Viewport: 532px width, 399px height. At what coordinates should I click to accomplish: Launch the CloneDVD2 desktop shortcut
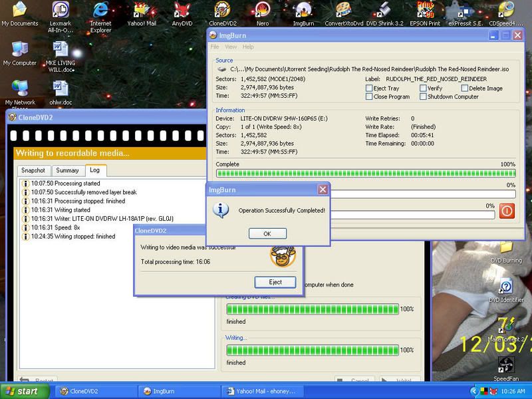(x=223, y=13)
